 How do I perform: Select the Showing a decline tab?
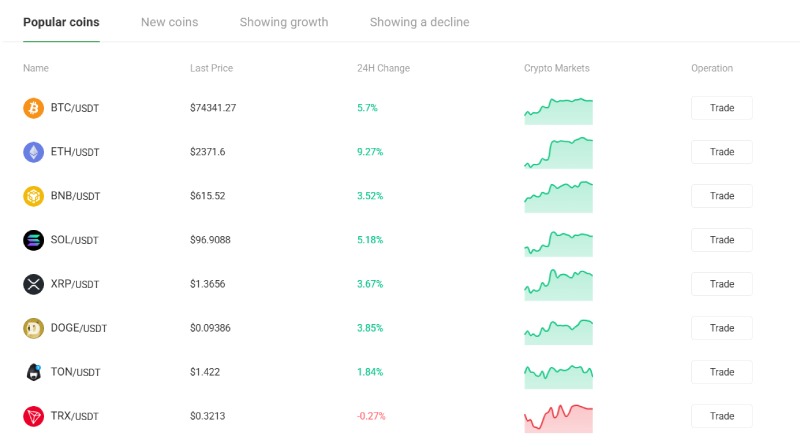pyautogui.click(x=419, y=22)
